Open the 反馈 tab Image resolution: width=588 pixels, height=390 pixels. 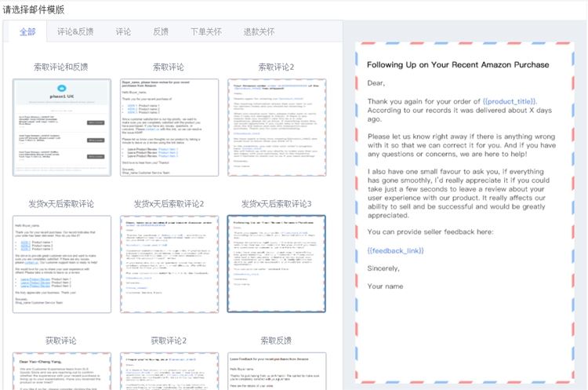(x=161, y=31)
